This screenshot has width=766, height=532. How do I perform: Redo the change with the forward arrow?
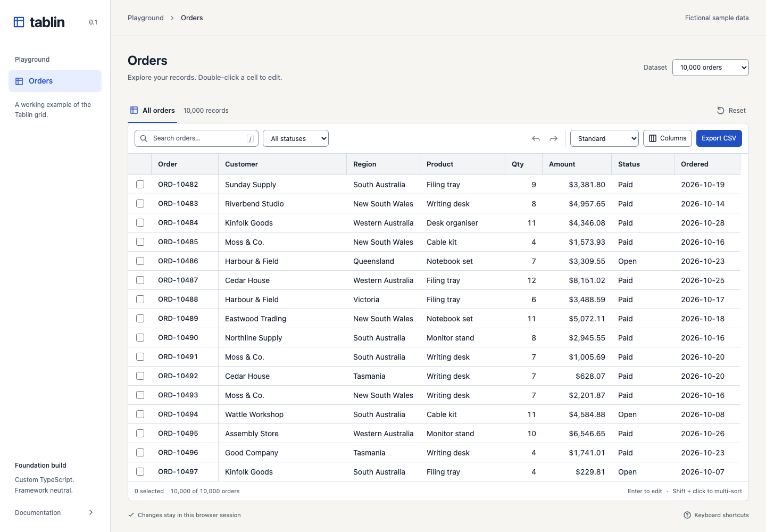point(553,138)
